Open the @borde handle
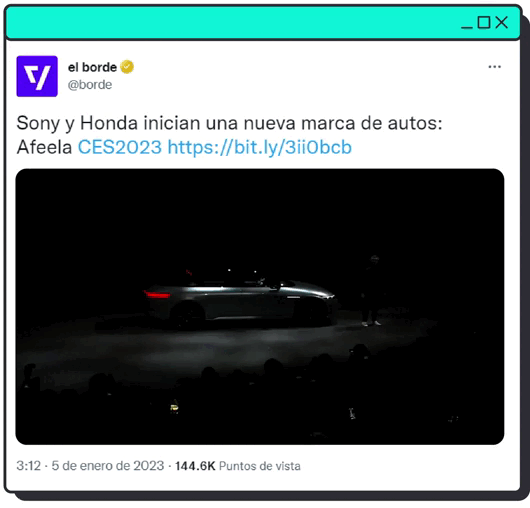The image size is (530, 508). [90, 84]
